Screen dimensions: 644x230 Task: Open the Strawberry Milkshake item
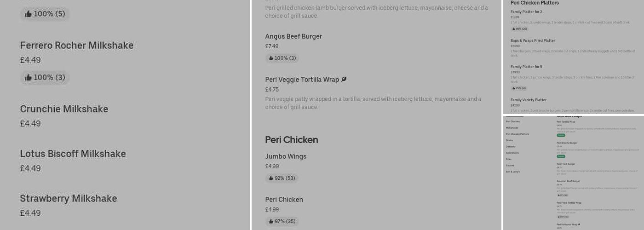click(x=69, y=198)
